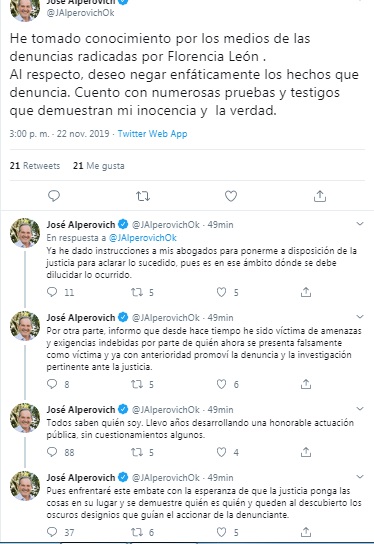This screenshot has width=374, height=544.
Task: Open the chevron menu on the 'Por otra parte' reply
Action: point(360,316)
